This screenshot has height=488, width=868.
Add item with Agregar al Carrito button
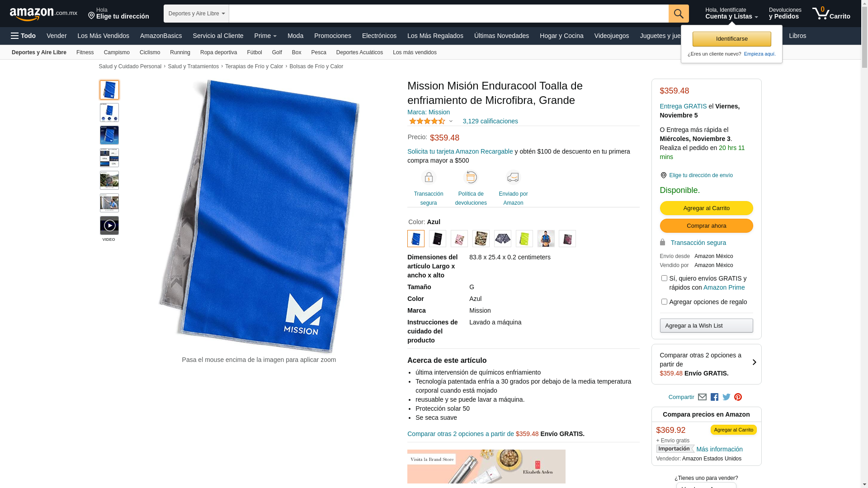pyautogui.click(x=706, y=208)
